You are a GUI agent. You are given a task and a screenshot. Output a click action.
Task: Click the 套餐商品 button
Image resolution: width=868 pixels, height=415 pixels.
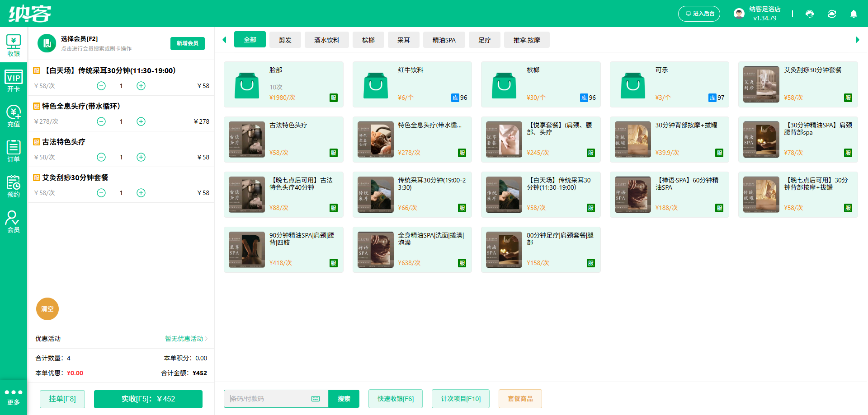[x=520, y=399]
